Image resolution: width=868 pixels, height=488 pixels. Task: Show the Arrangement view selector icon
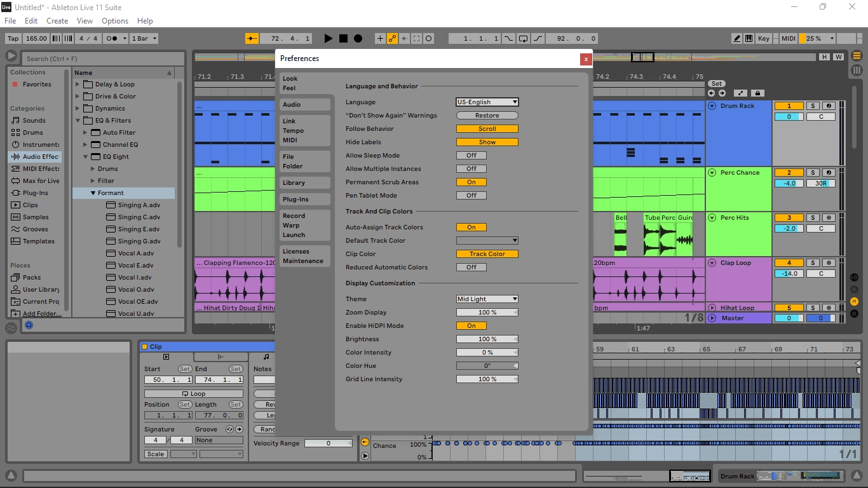pyautogui.click(x=857, y=57)
